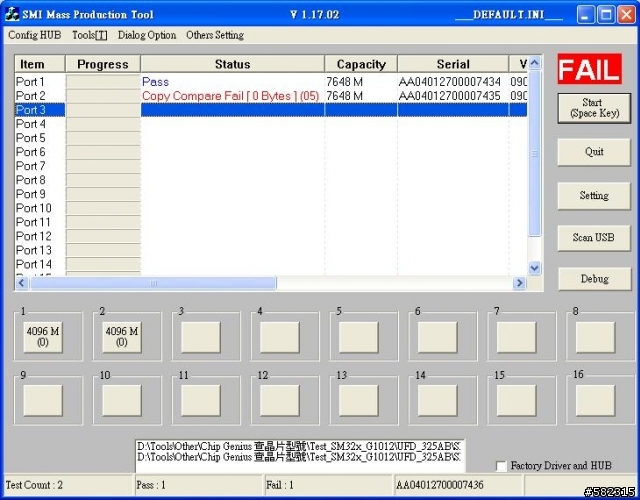Screen dimensions: 640x500
Task: Select the Port 12 row
Action: [x=271, y=236]
